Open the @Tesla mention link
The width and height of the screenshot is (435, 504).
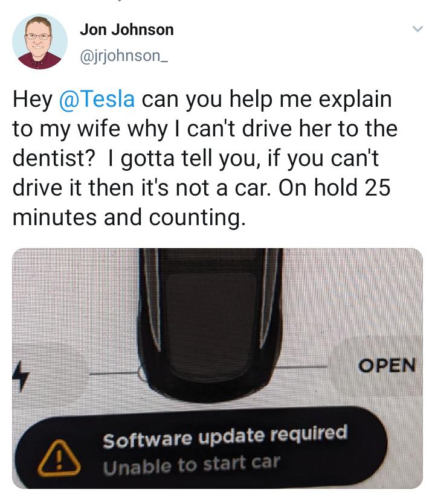point(97,99)
